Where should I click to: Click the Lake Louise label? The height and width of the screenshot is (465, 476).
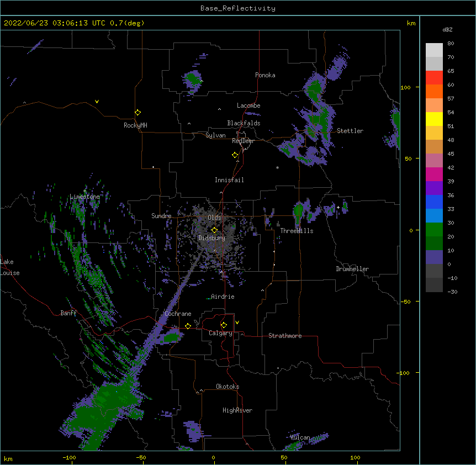10,267
